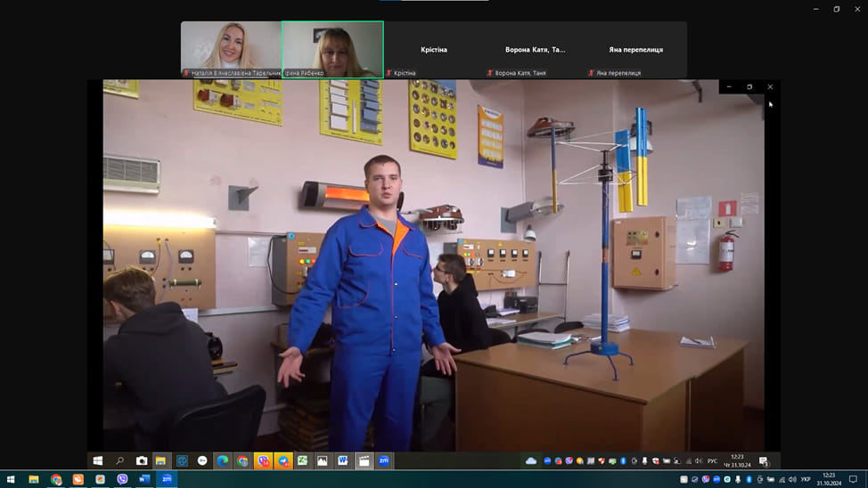Screen dimensions: 868x488
Task: Open Start menu on bottom Windows taskbar
Action: pyautogui.click(x=11, y=479)
